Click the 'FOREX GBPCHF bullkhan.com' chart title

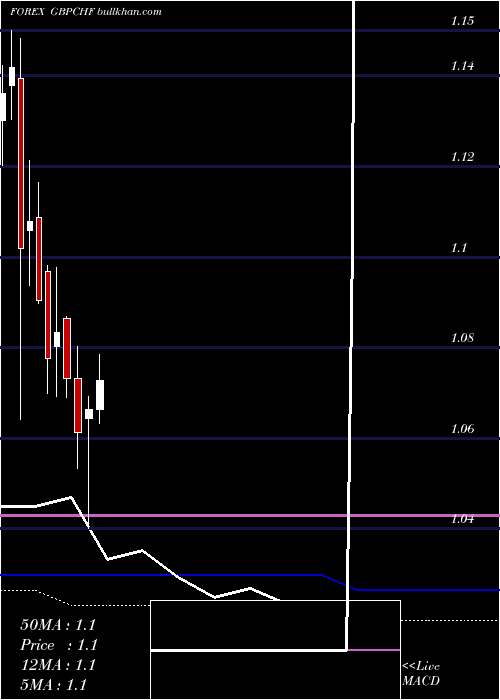coord(86,12)
